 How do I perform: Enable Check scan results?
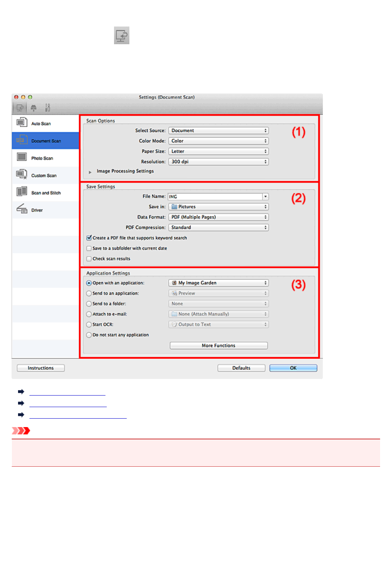pos(89,259)
